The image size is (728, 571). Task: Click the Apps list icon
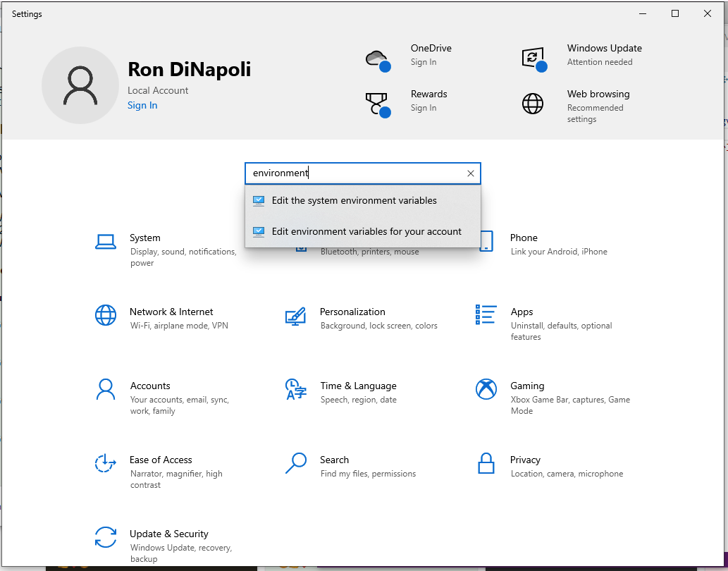point(486,315)
